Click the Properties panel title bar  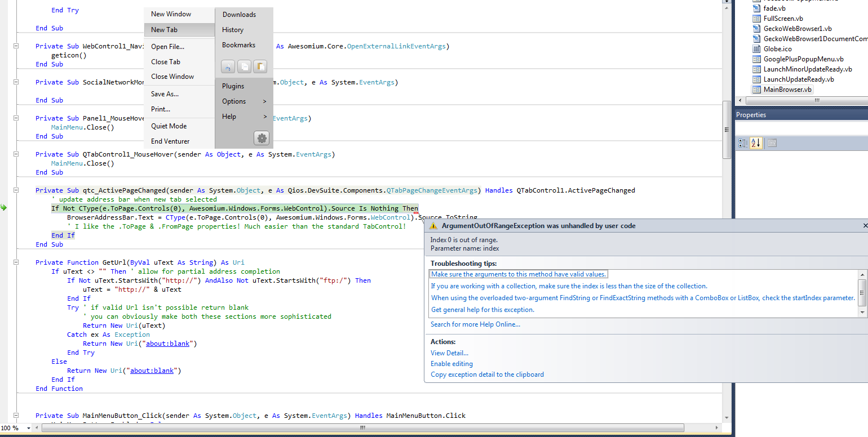(801, 115)
